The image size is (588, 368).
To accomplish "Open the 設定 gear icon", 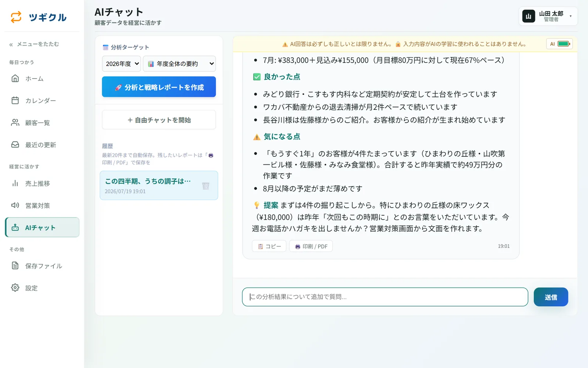I will pyautogui.click(x=15, y=288).
